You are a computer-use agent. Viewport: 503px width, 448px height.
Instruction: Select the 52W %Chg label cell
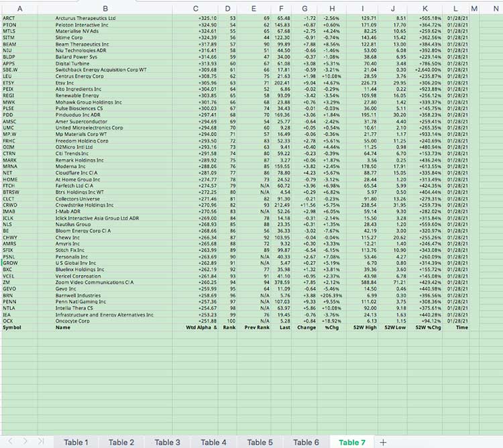pos(428,328)
